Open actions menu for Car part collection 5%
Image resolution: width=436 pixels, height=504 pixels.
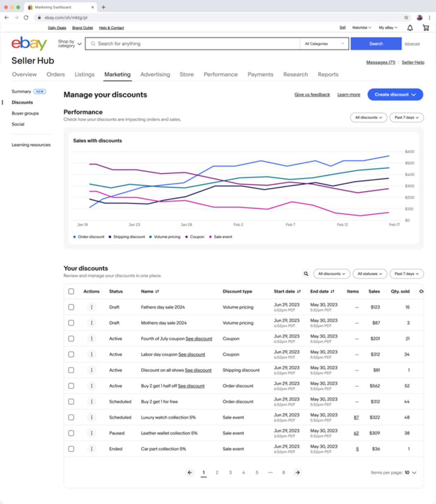(92, 449)
